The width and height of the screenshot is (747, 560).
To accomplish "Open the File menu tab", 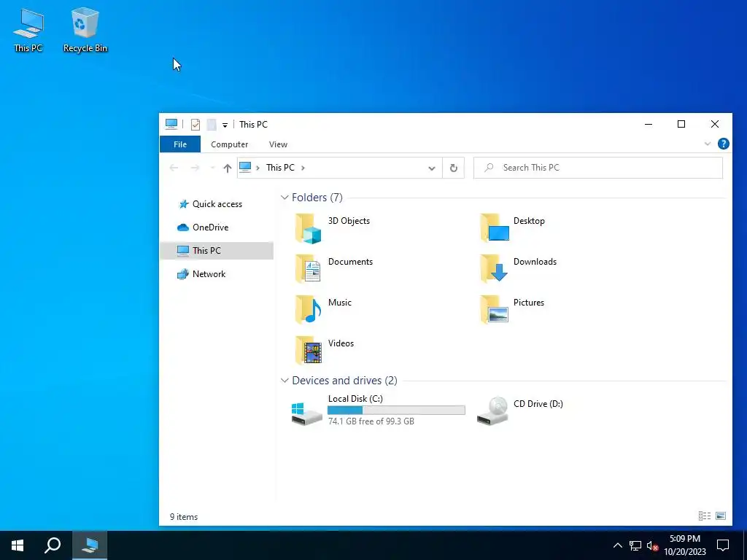I will tap(180, 144).
